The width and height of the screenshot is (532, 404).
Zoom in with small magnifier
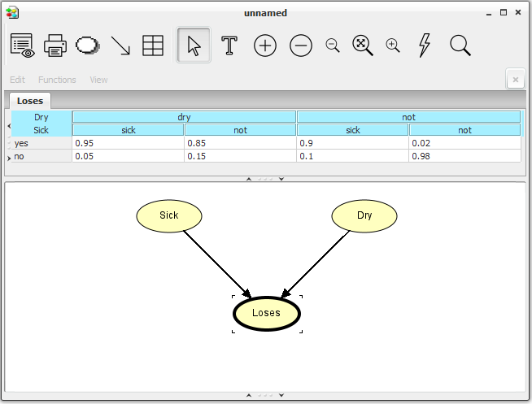point(393,46)
